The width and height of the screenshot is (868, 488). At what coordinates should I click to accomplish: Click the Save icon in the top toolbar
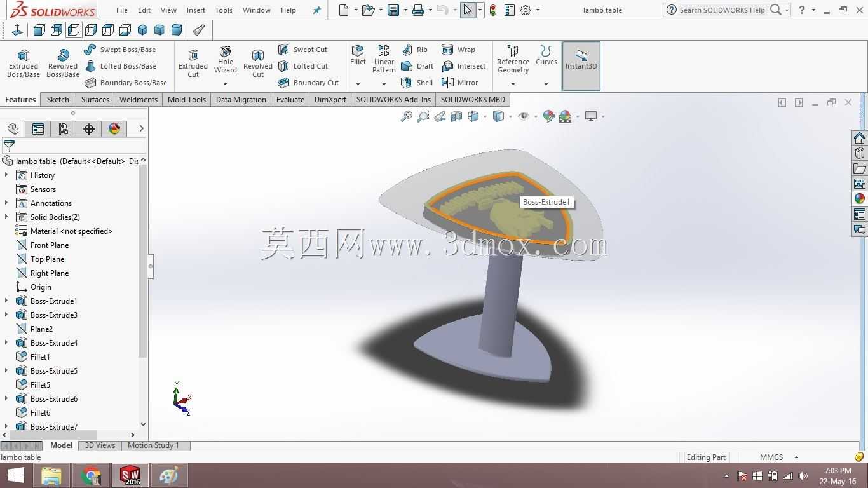point(393,10)
